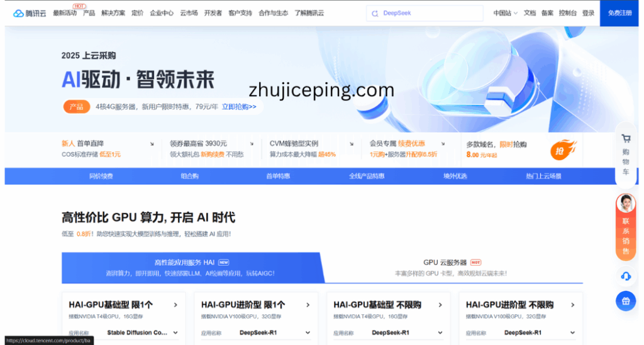This screenshot has width=644, height=345.
Task: Click the 立即抢购>> link
Action: pyautogui.click(x=239, y=107)
